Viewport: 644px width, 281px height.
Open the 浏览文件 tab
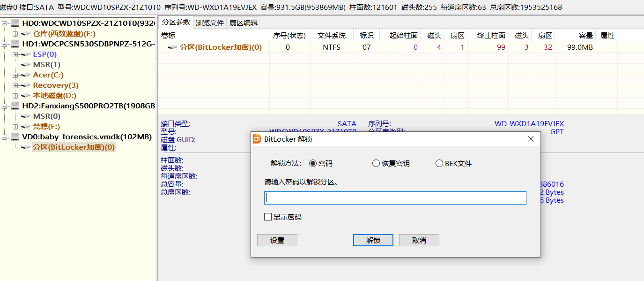(210, 23)
